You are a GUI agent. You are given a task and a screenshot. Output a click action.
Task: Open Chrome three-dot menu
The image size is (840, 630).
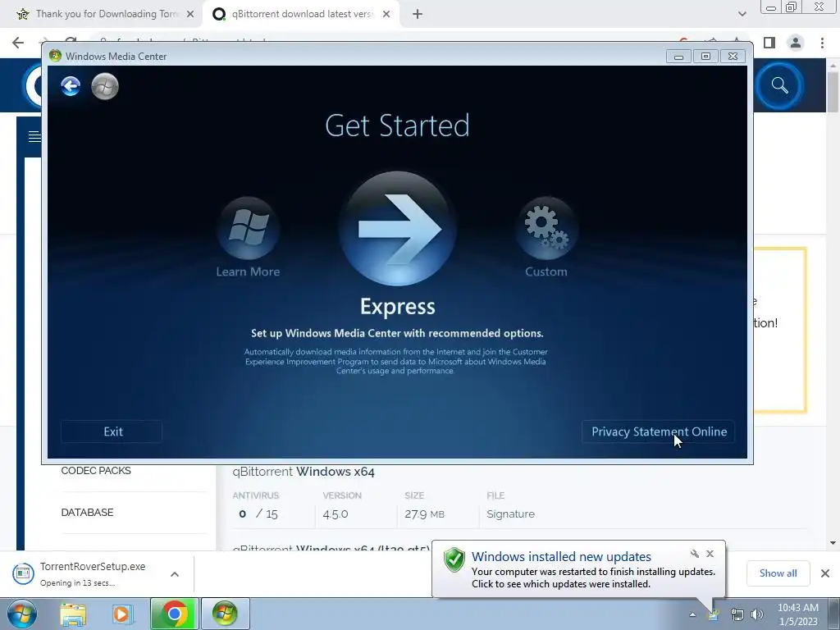point(822,43)
